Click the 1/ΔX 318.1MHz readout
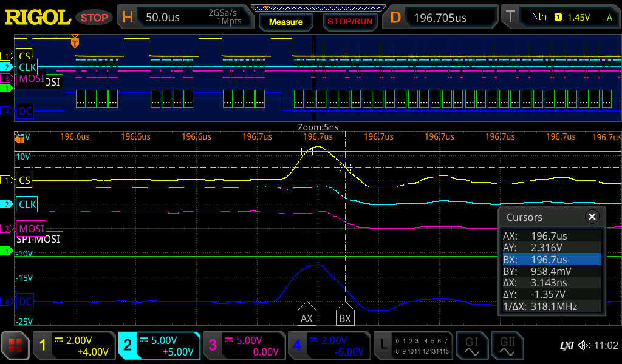The width and height of the screenshot is (622, 364). pyautogui.click(x=552, y=306)
